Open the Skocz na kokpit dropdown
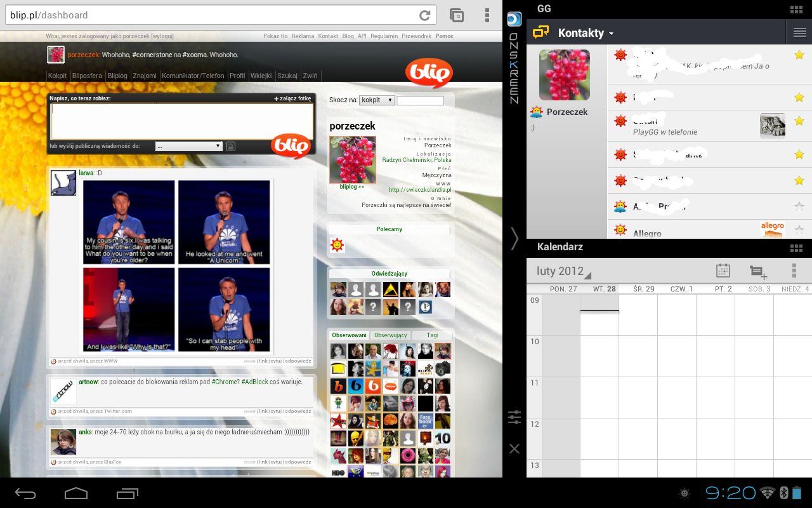 click(x=376, y=100)
